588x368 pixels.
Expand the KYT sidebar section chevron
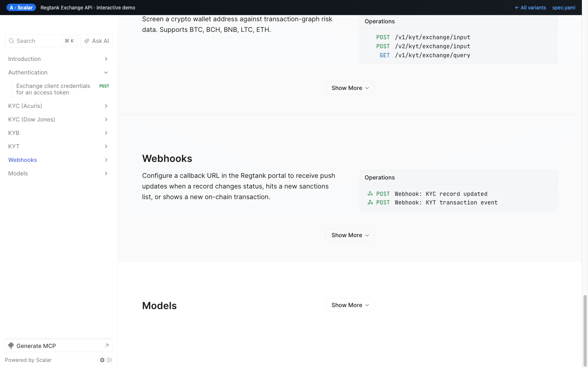[106, 146]
